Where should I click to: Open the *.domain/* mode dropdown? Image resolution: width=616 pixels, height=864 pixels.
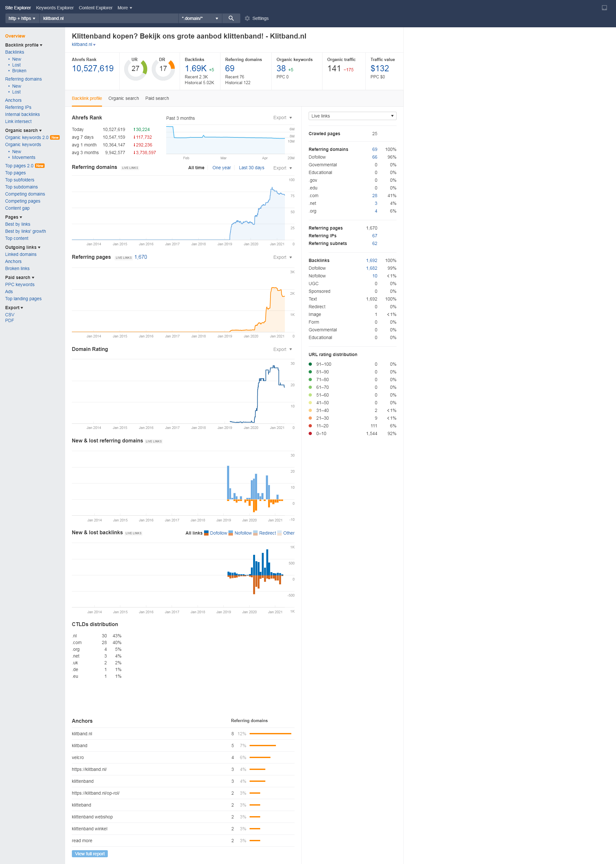200,18
